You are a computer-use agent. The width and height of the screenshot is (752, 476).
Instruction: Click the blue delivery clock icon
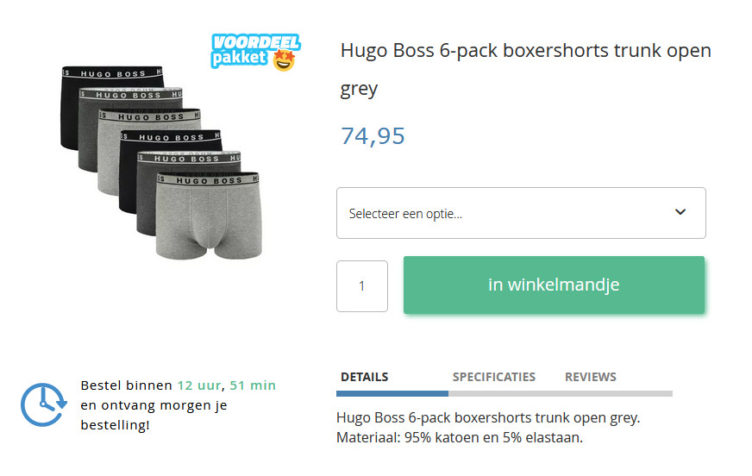point(44,405)
